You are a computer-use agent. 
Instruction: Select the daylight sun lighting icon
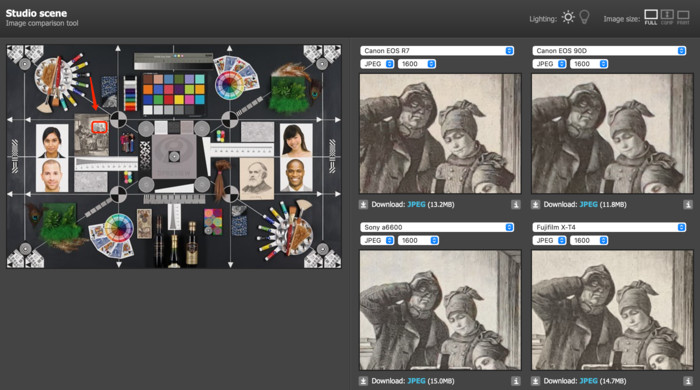pyautogui.click(x=568, y=17)
